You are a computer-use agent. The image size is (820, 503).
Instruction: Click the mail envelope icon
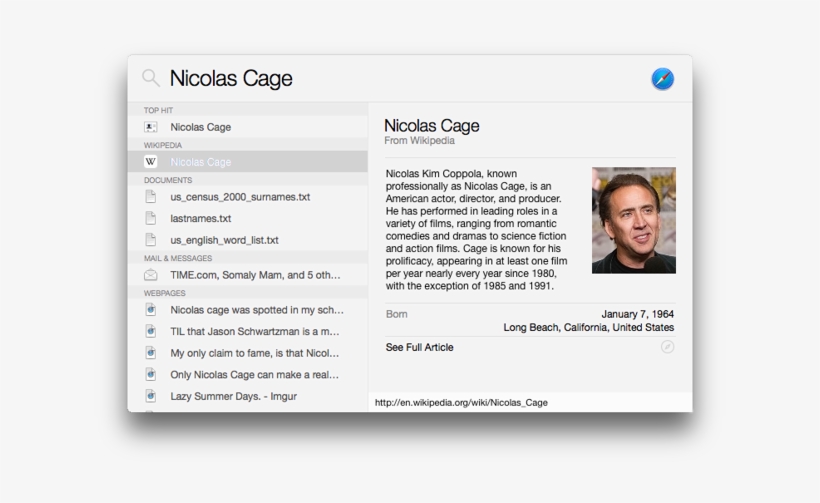click(151, 275)
